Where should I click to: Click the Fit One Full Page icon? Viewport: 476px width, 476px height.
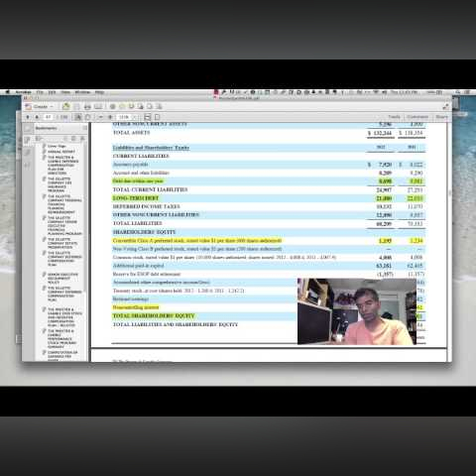(x=157, y=117)
